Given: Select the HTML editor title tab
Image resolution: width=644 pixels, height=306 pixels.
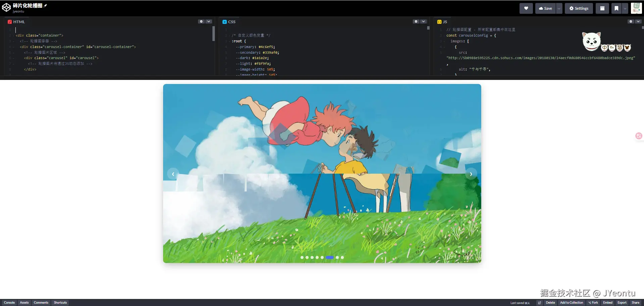Looking at the screenshot, I should [16, 22].
